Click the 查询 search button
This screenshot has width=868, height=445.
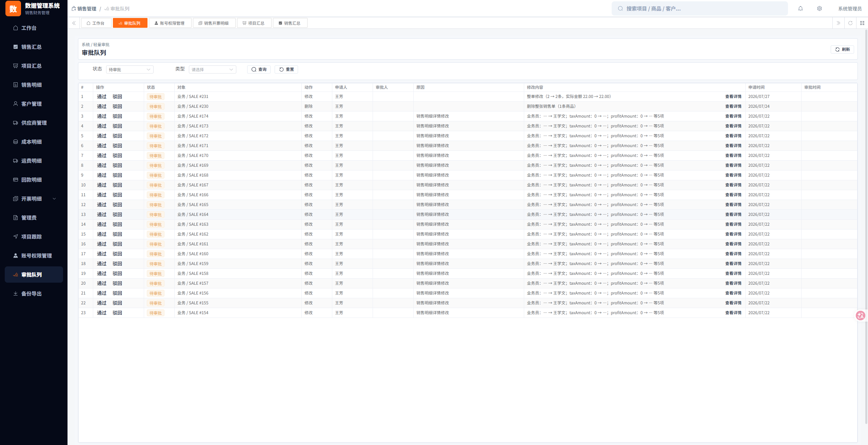[259, 69]
